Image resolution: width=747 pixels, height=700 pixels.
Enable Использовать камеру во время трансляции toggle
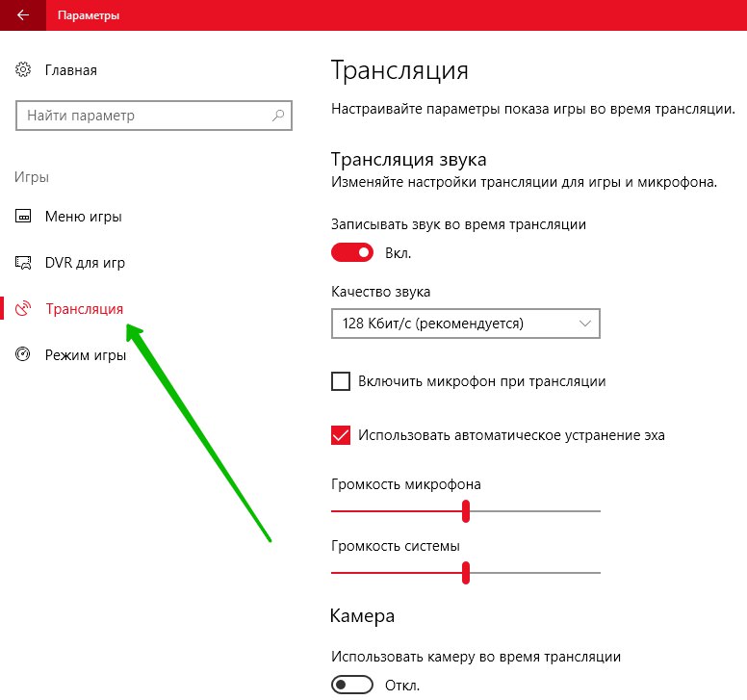pos(352,685)
